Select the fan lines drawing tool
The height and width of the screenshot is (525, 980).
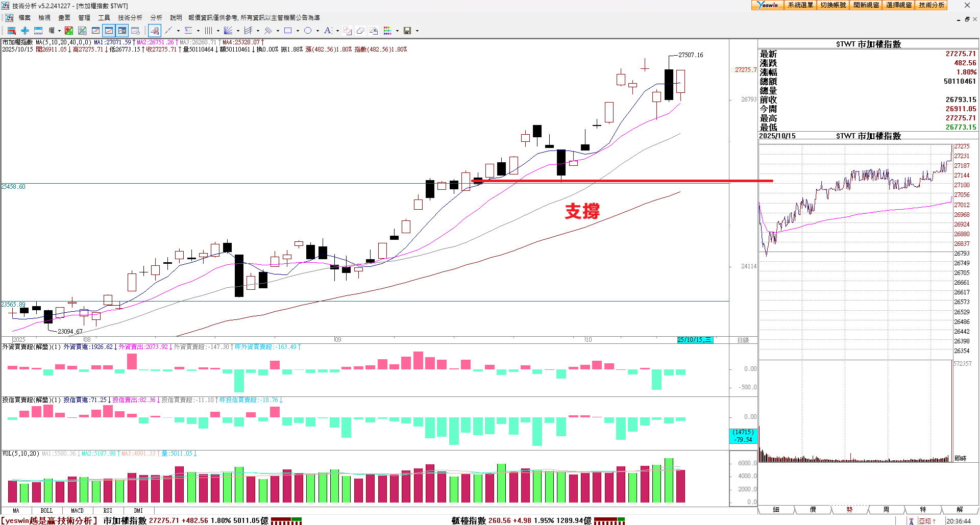click(x=228, y=31)
